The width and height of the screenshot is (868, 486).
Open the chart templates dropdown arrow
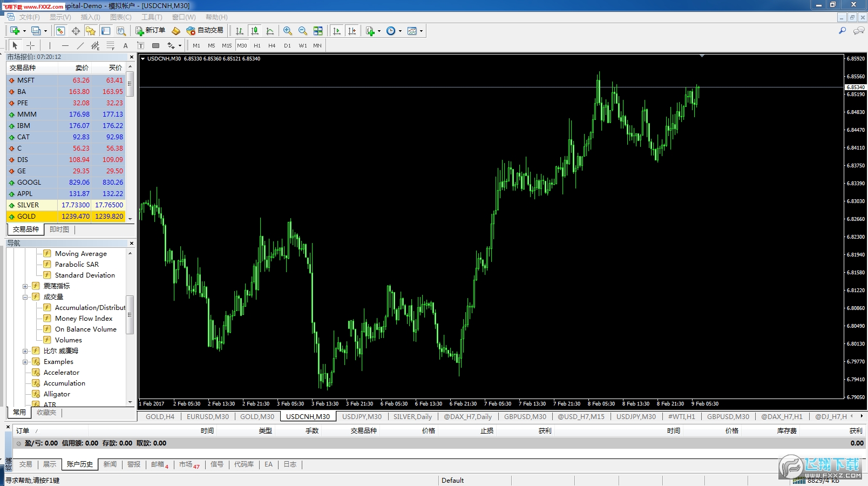coord(421,31)
